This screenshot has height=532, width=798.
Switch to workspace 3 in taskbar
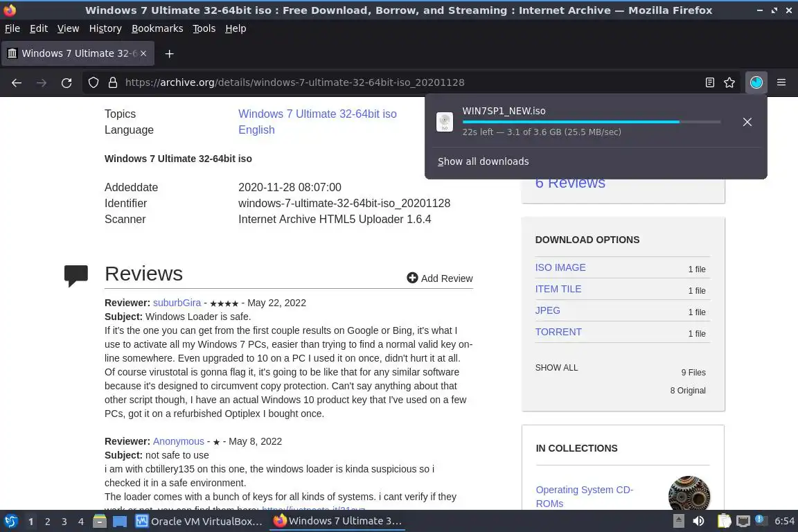tap(64, 522)
